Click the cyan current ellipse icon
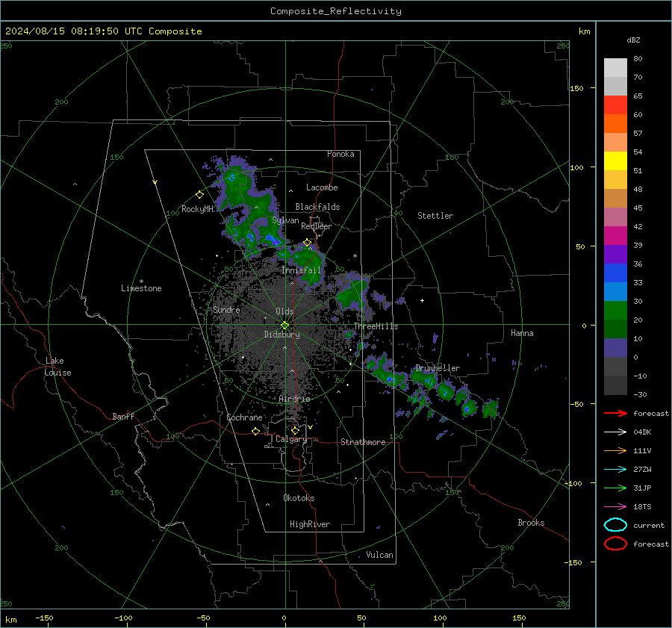The image size is (672, 628). point(615,525)
